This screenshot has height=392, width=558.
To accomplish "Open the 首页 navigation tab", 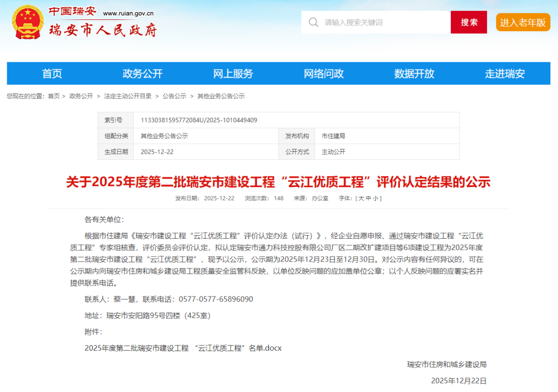I will tap(52, 74).
